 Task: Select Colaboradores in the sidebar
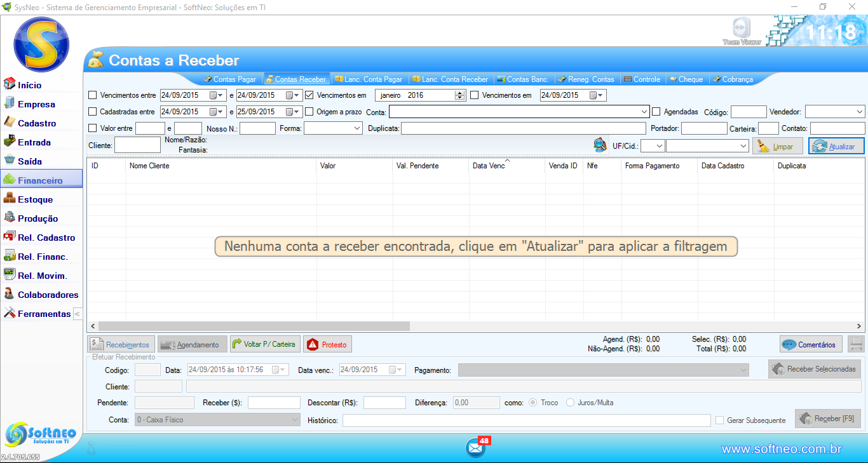(48, 295)
